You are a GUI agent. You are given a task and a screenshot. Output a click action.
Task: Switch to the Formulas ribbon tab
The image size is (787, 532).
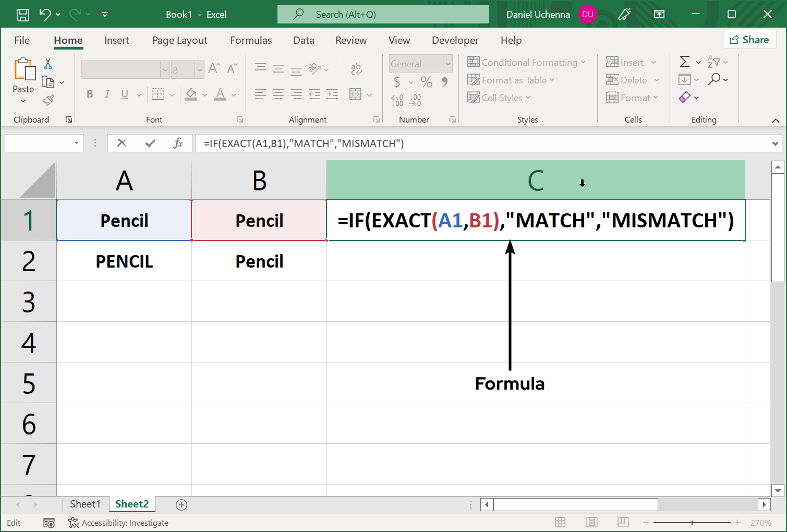(251, 40)
